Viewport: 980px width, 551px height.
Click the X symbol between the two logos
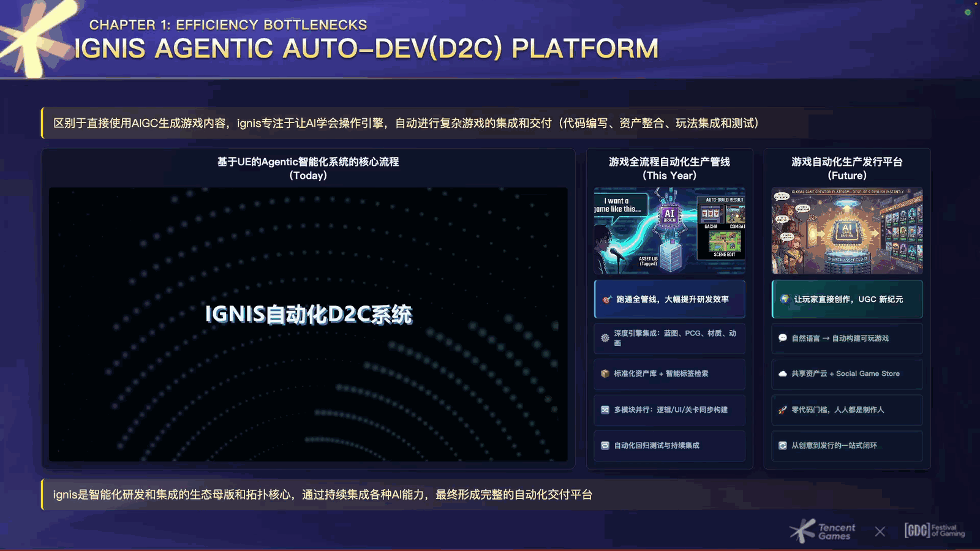pyautogui.click(x=880, y=531)
